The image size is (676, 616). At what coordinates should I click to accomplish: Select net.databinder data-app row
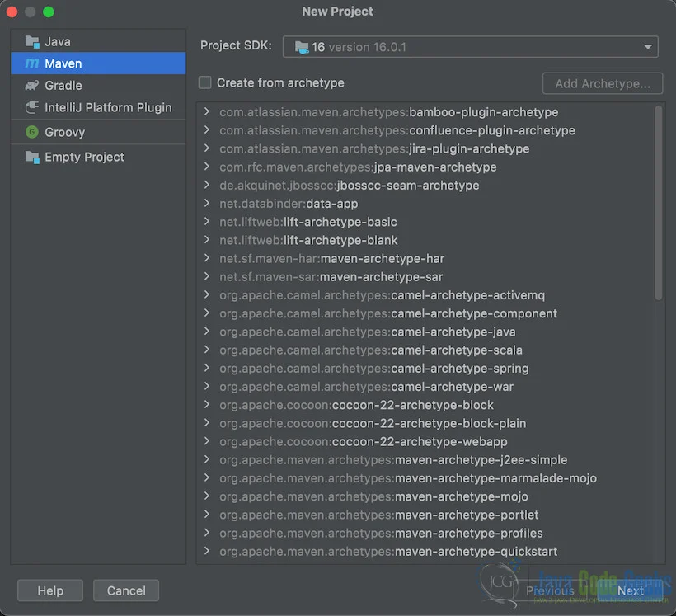tap(427, 204)
